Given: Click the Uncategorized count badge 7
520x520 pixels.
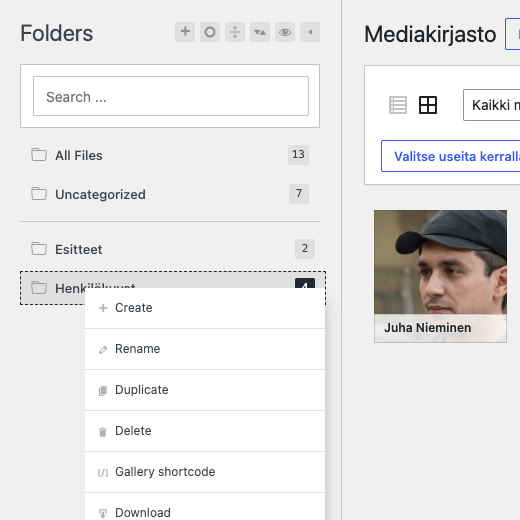Looking at the screenshot, I should (x=299, y=194).
